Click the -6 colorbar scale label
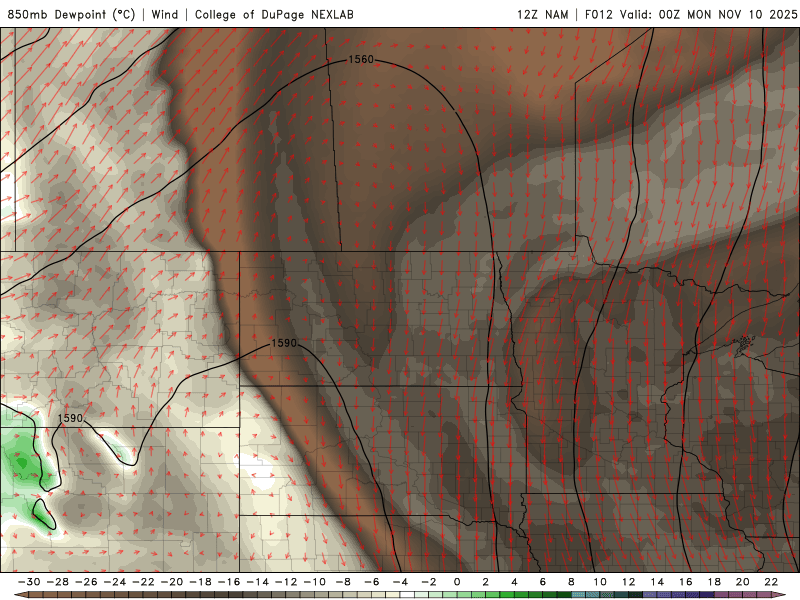Viewport: 800px width, 600px height. (372, 582)
